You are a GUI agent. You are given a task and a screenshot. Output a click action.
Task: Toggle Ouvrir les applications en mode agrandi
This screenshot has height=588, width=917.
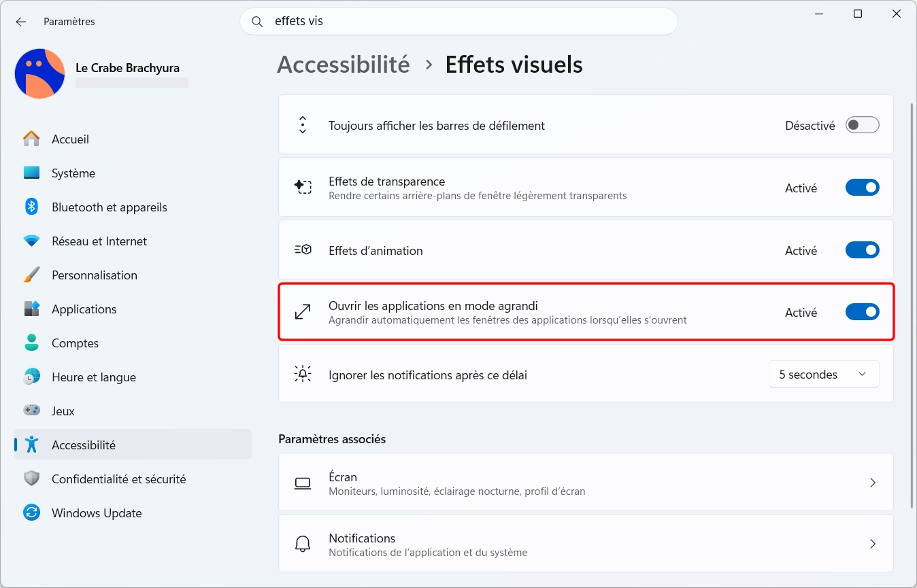tap(862, 312)
